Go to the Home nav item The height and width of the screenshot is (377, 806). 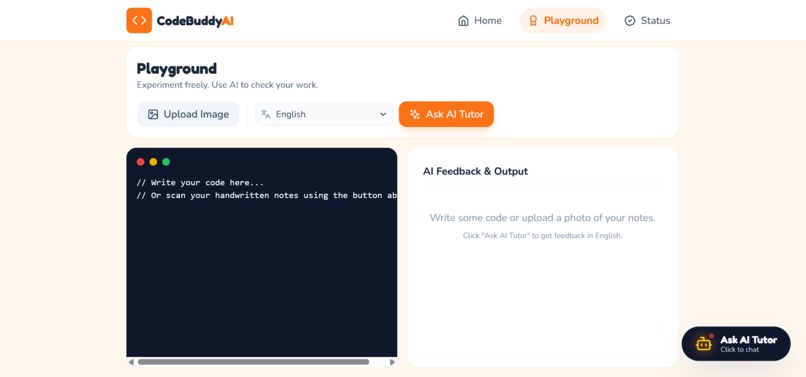tap(480, 21)
